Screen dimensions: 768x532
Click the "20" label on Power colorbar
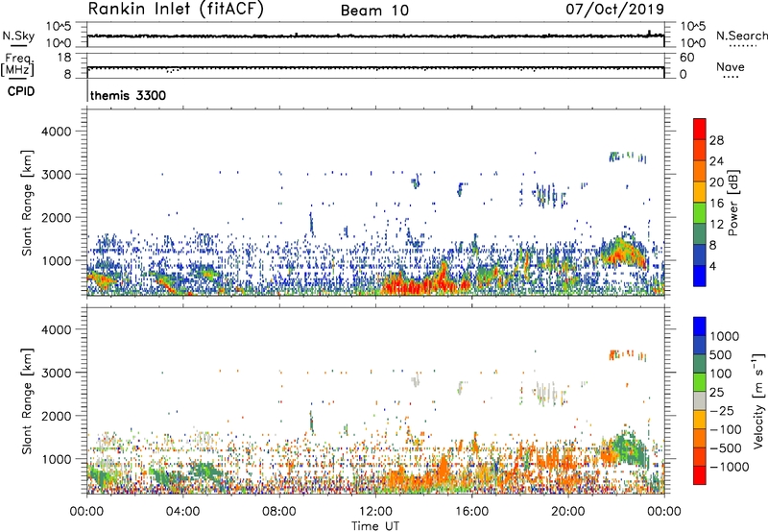coord(716,182)
